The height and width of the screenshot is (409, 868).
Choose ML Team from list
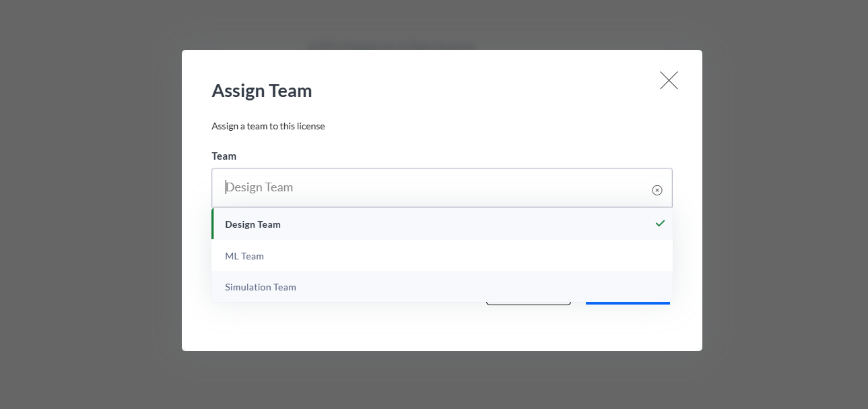(442, 256)
